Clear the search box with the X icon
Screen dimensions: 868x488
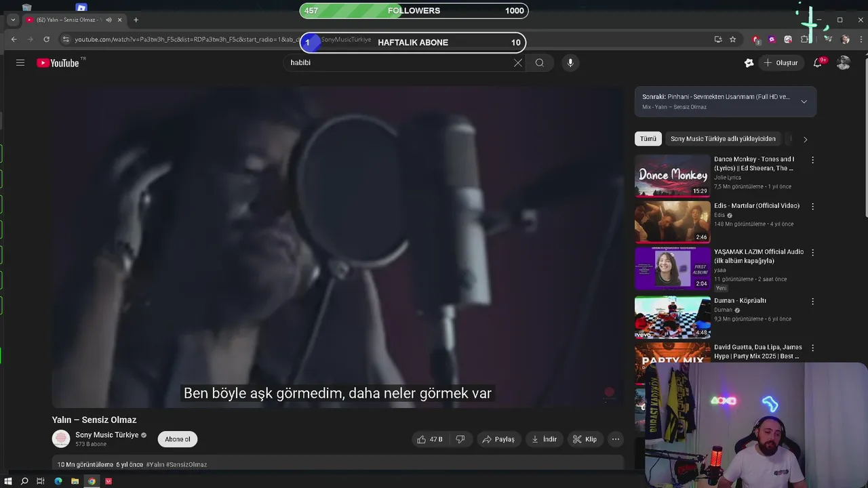click(518, 62)
